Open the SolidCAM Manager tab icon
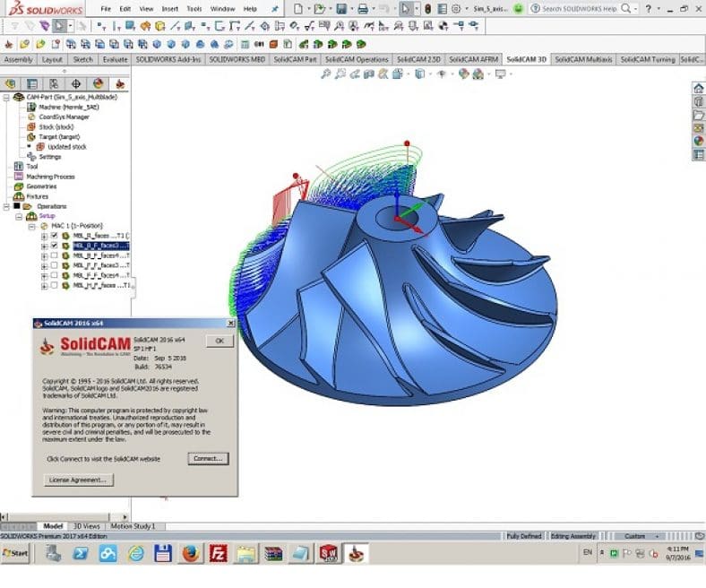Screen dimensions: 706x588 coord(119,83)
